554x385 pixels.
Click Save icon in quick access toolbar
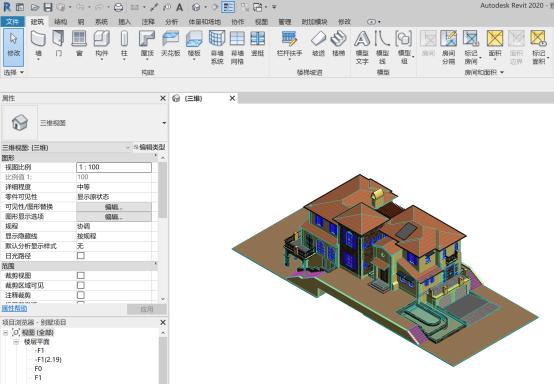pos(48,7)
